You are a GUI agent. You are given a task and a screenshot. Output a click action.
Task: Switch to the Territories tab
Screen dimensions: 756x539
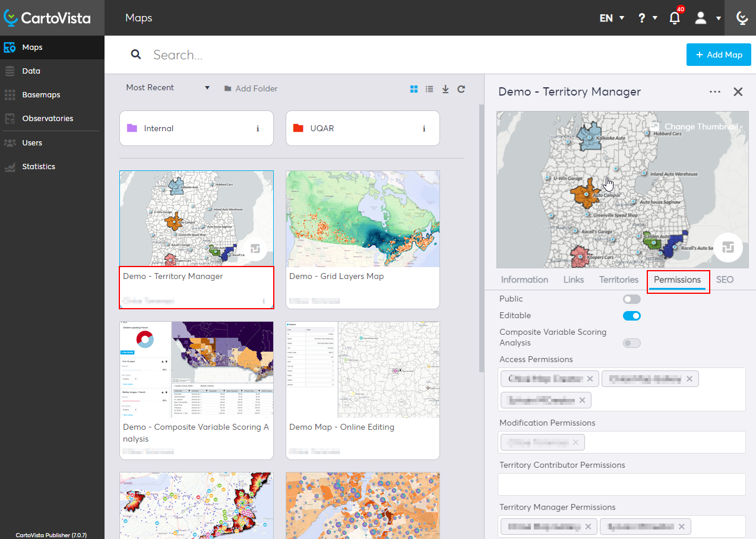pyautogui.click(x=618, y=279)
